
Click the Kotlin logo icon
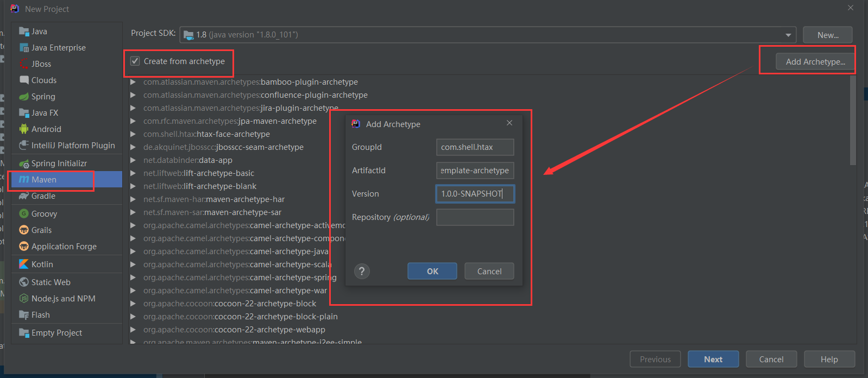pyautogui.click(x=24, y=264)
